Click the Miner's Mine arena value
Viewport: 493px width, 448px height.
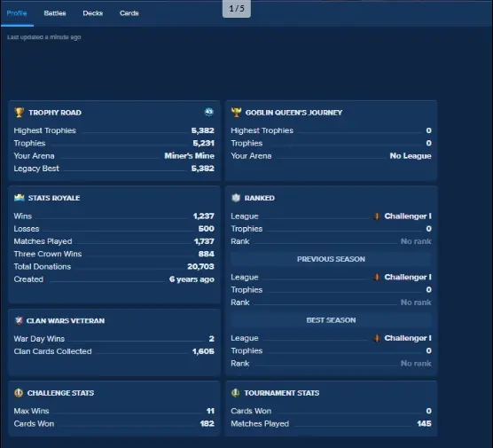tap(189, 156)
